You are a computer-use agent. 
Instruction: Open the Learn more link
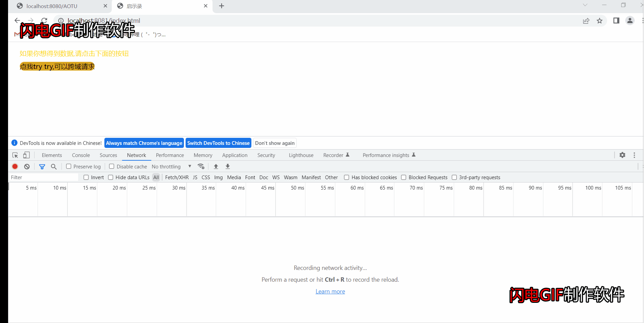pyautogui.click(x=330, y=291)
